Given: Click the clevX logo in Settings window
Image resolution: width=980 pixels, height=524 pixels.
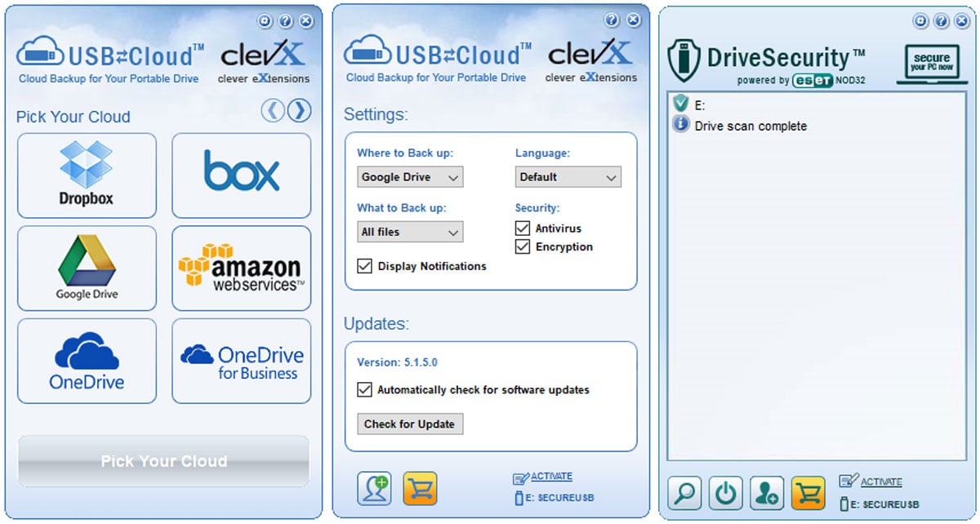Looking at the screenshot, I should point(591,62).
